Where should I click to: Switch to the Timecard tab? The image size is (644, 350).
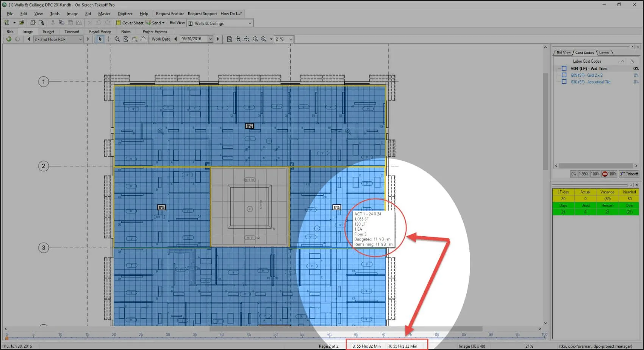pyautogui.click(x=72, y=32)
